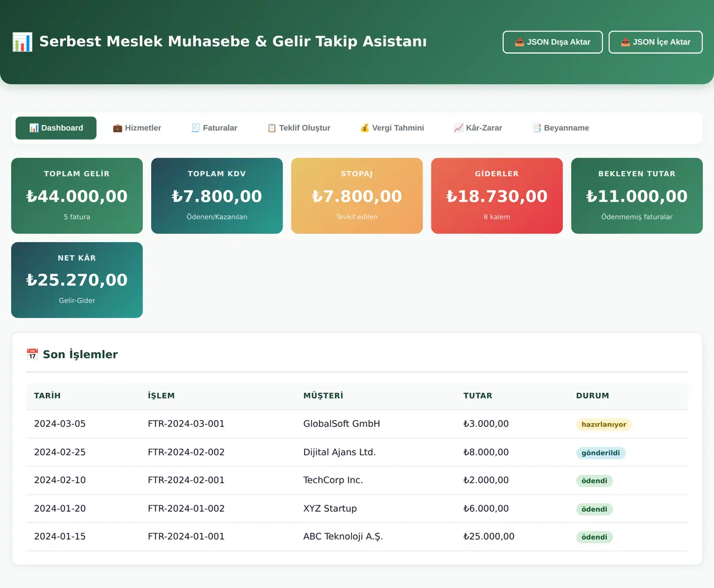Click the Tutar column header

(478, 396)
